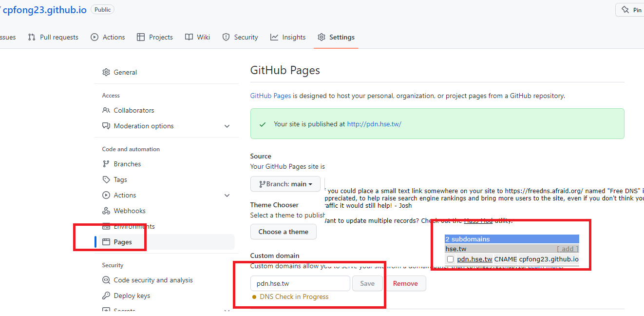This screenshot has height=316, width=644.
Task: Click the add link next to hse.tw
Action: point(568,249)
